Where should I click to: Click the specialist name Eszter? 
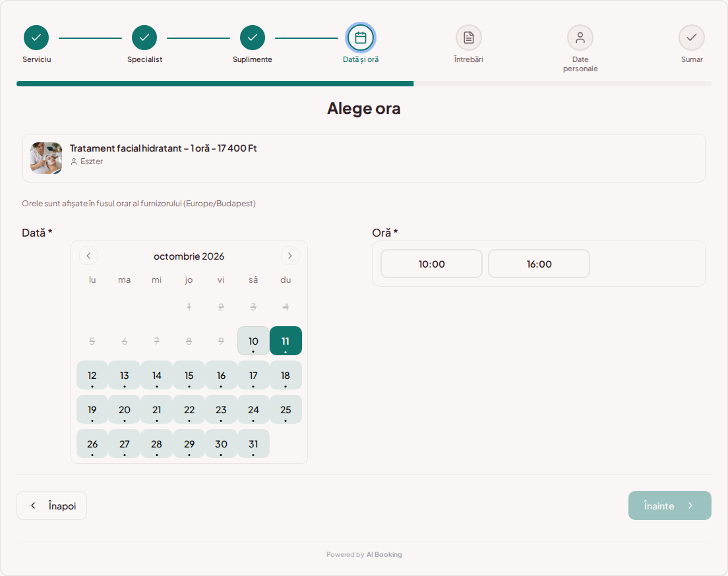(92, 161)
